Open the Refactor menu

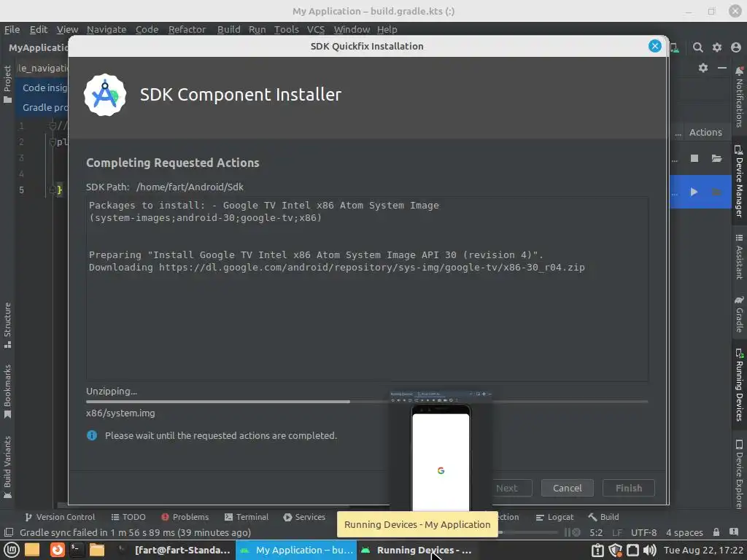coord(187,29)
